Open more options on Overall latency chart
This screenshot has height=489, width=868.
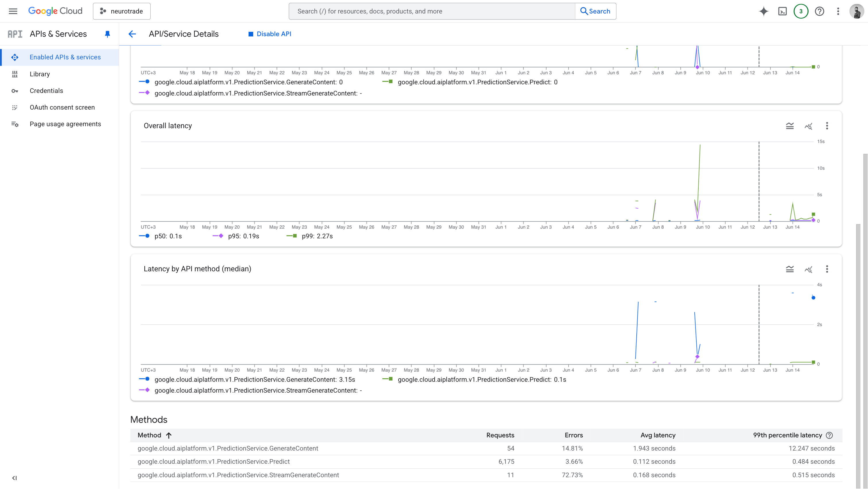(x=827, y=126)
